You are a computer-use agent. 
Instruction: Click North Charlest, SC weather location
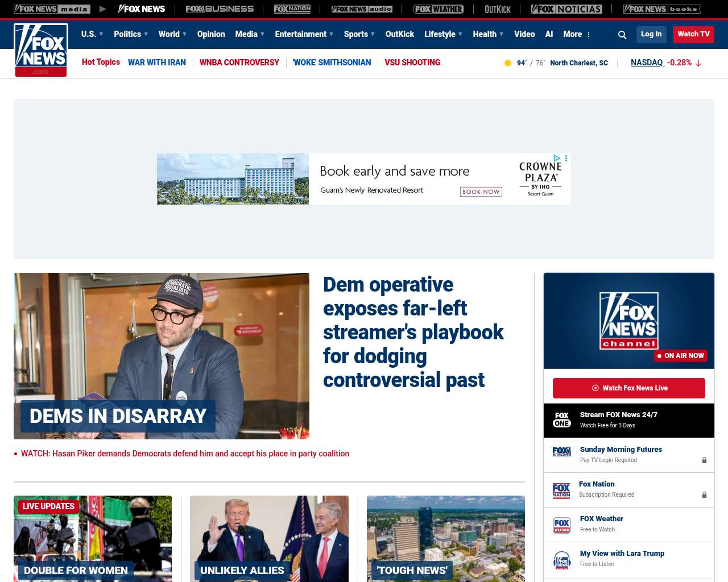click(579, 63)
